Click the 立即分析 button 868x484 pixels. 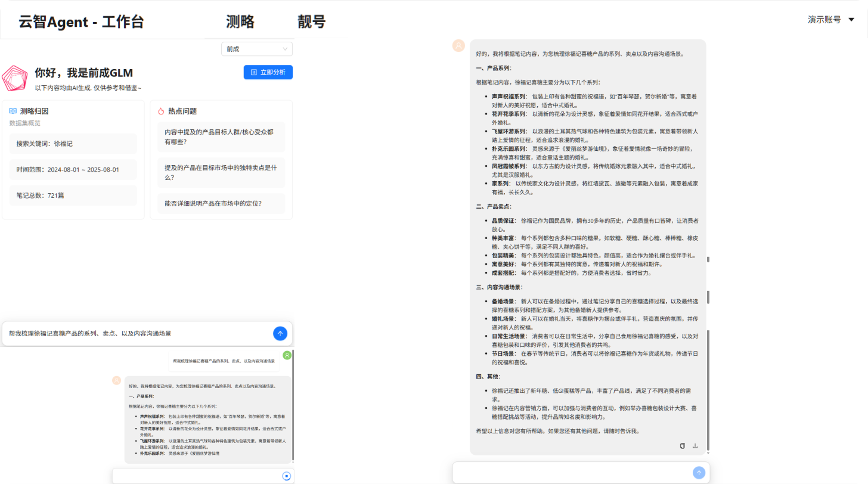click(x=268, y=72)
